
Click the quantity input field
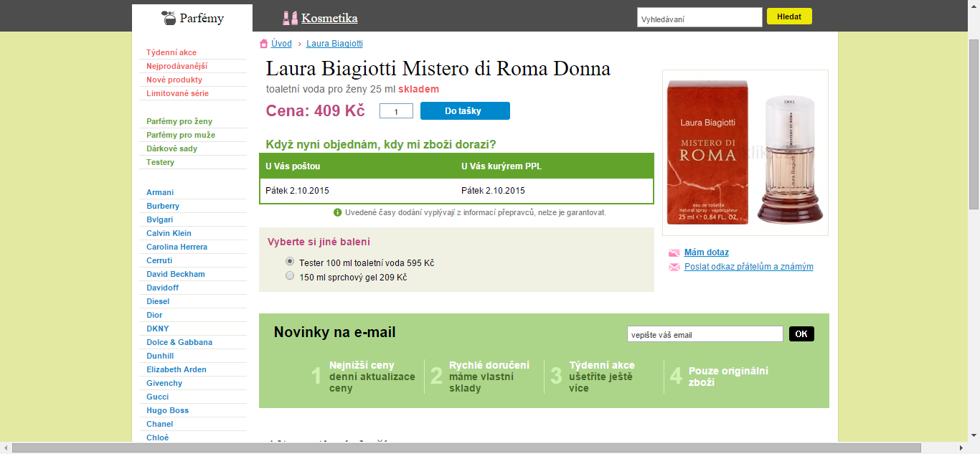[396, 111]
